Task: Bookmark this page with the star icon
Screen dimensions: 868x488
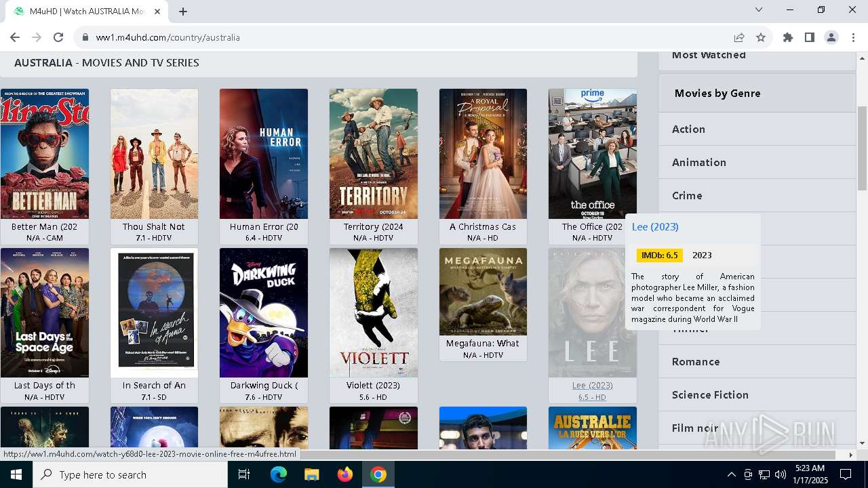Action: point(761,37)
